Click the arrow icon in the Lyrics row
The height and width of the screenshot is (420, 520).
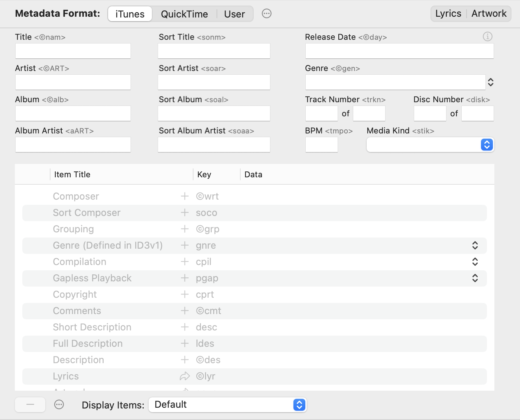(185, 377)
